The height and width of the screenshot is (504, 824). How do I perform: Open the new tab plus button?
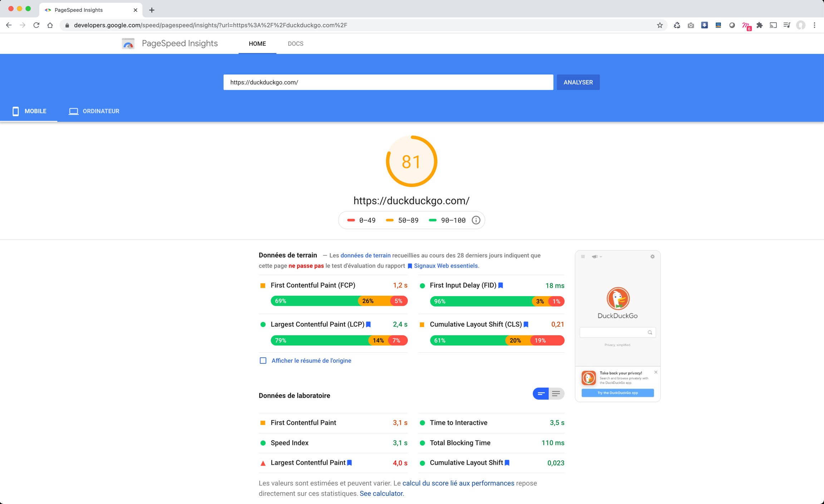tap(152, 10)
